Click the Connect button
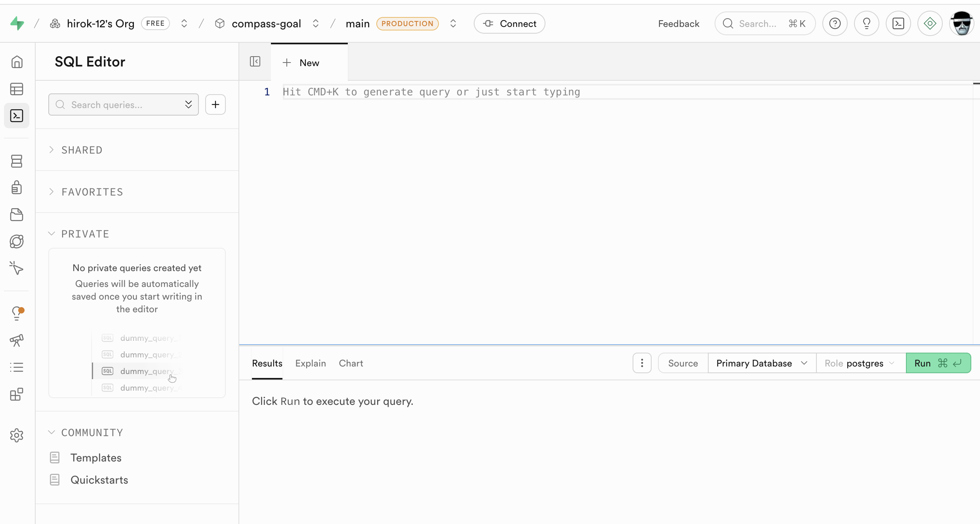The height and width of the screenshot is (524, 980). (x=509, y=24)
